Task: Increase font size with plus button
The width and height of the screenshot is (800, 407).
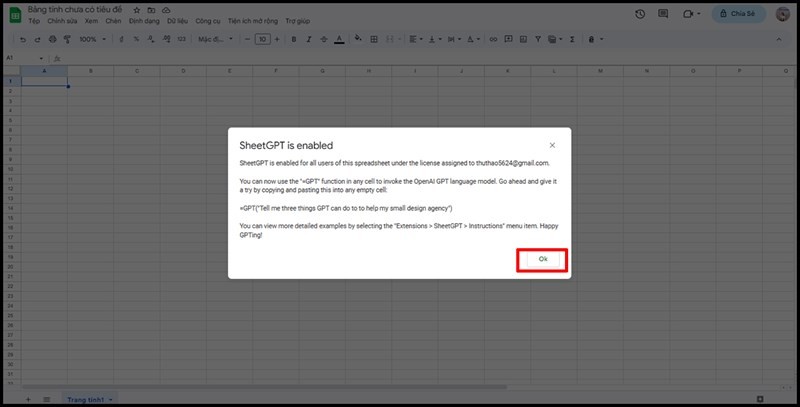Action: click(277, 39)
